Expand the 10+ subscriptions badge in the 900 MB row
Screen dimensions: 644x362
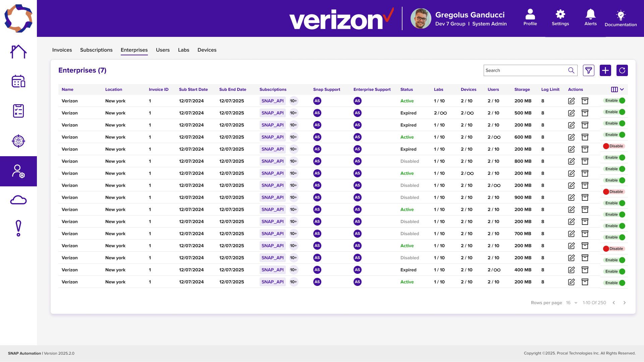pos(293,197)
